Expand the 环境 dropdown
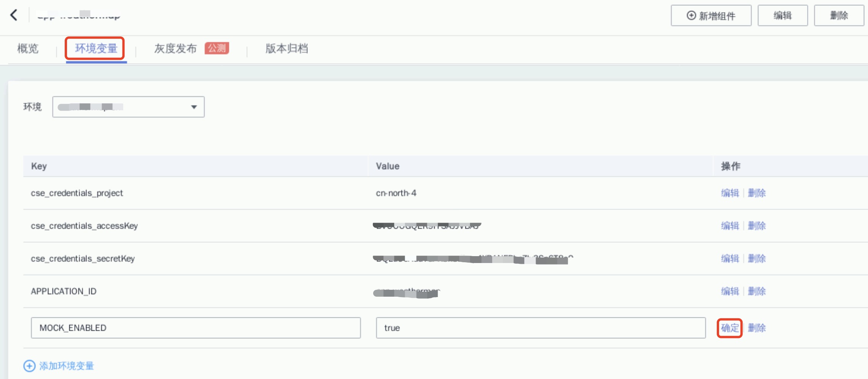This screenshot has width=868, height=379. pos(128,107)
